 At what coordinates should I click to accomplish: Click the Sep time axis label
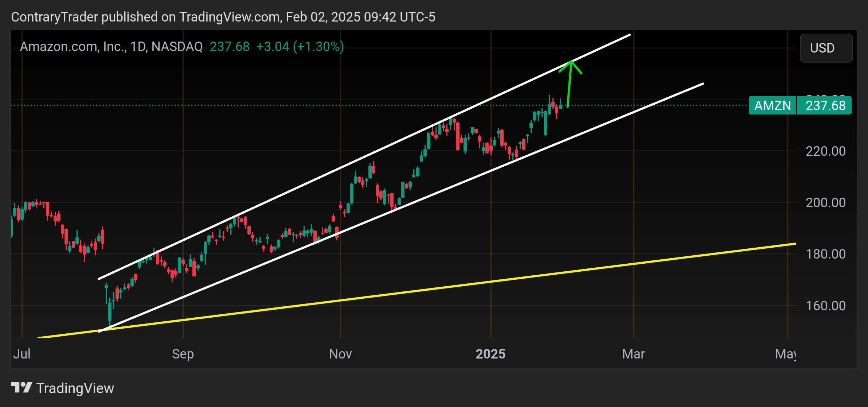point(183,354)
